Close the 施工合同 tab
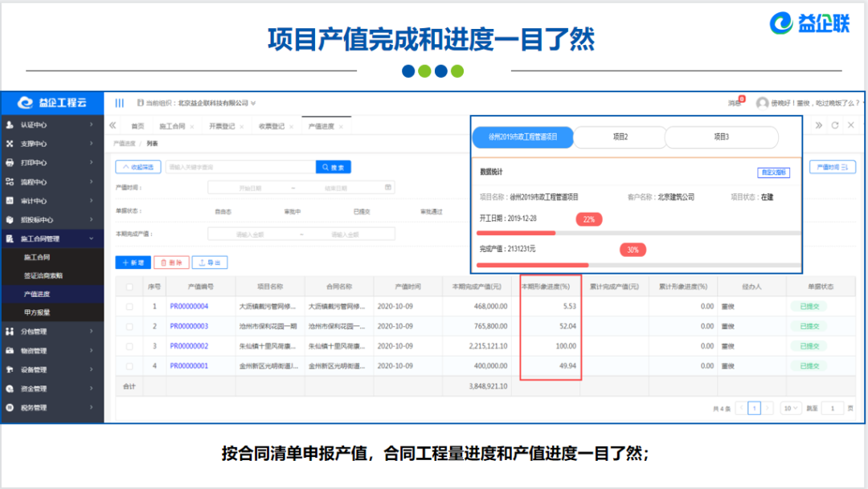This screenshot has height=489, width=868. click(x=192, y=127)
